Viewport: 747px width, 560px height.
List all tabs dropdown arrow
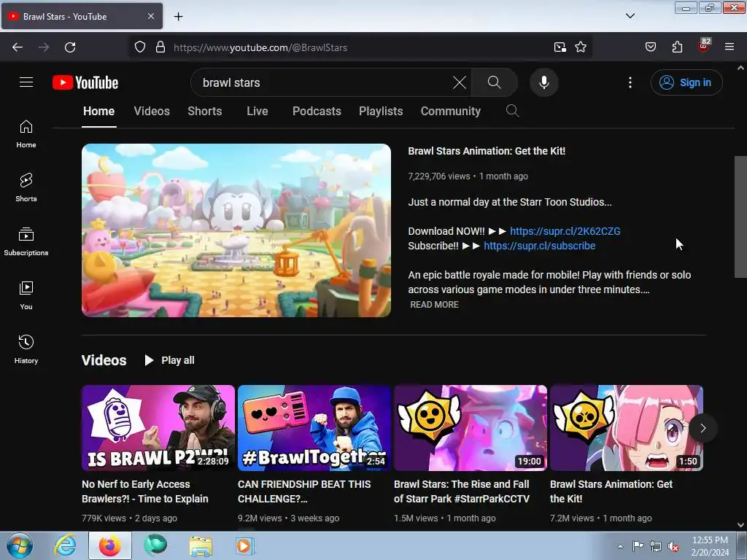point(630,16)
